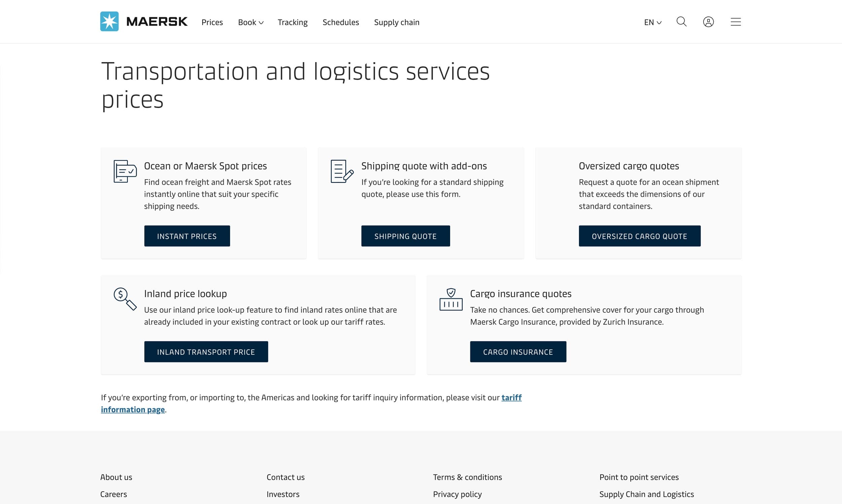Open Supply chain navigation item
842x504 pixels.
397,23
